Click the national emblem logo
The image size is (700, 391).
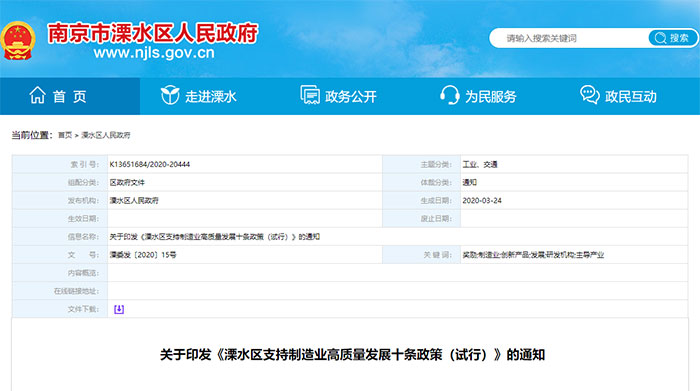[17, 41]
